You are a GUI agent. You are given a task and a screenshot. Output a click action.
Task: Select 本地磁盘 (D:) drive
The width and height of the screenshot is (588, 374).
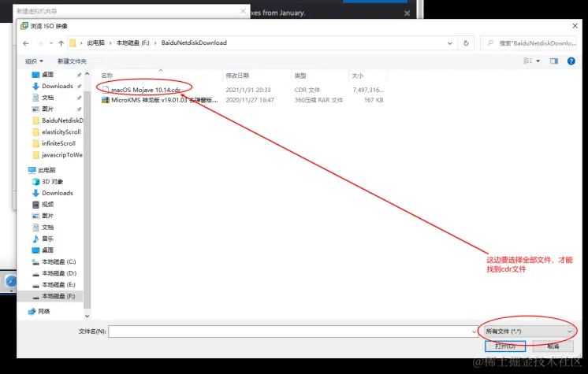(59, 273)
